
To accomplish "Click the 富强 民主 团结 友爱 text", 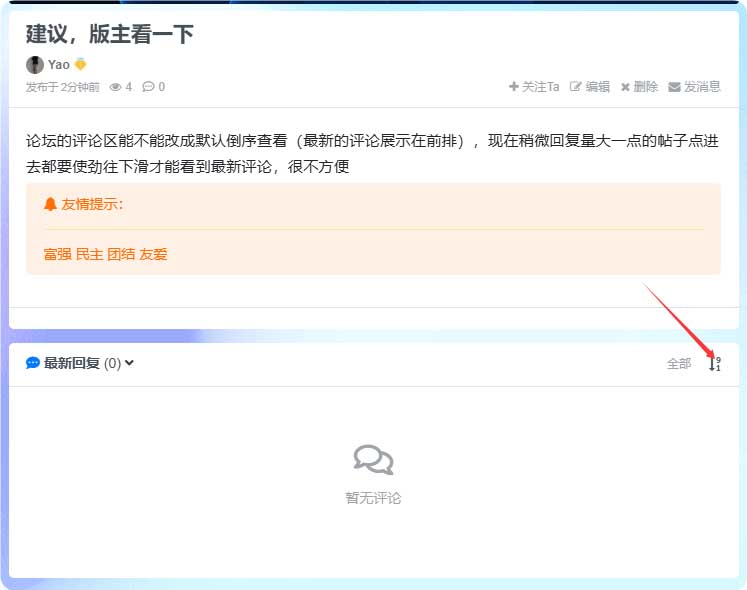I will pyautogui.click(x=105, y=254).
